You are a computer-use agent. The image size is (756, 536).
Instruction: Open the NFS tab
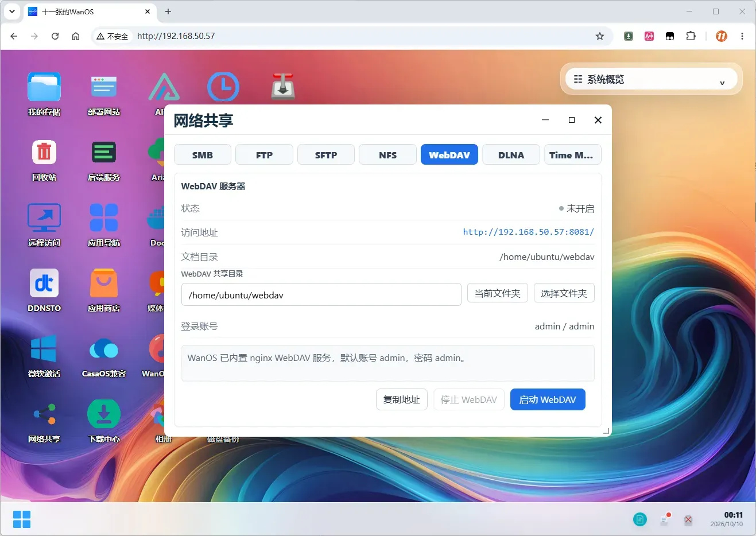pyautogui.click(x=388, y=155)
